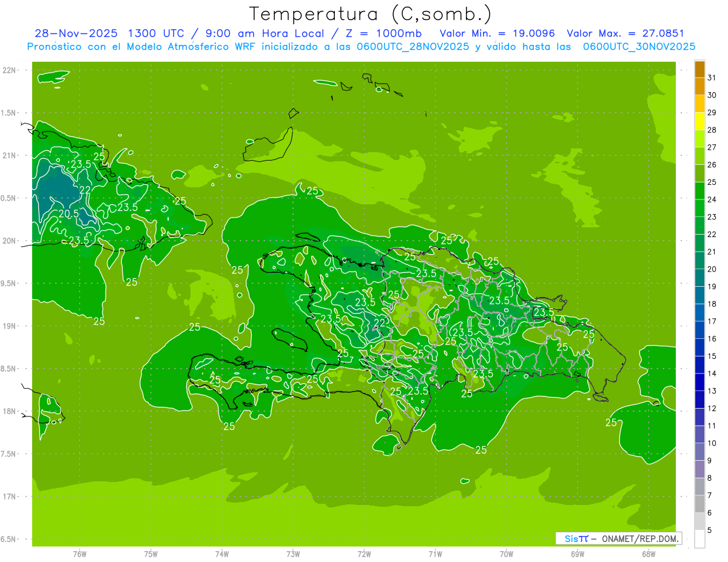
Task: Click legend value '31' on the color scale
Action: click(x=712, y=78)
